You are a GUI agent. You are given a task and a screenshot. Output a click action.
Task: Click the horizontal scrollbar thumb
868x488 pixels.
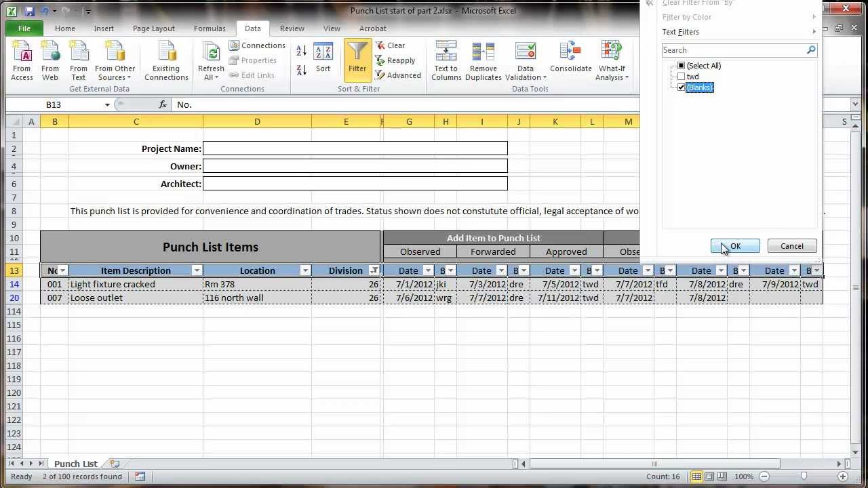coord(654,464)
